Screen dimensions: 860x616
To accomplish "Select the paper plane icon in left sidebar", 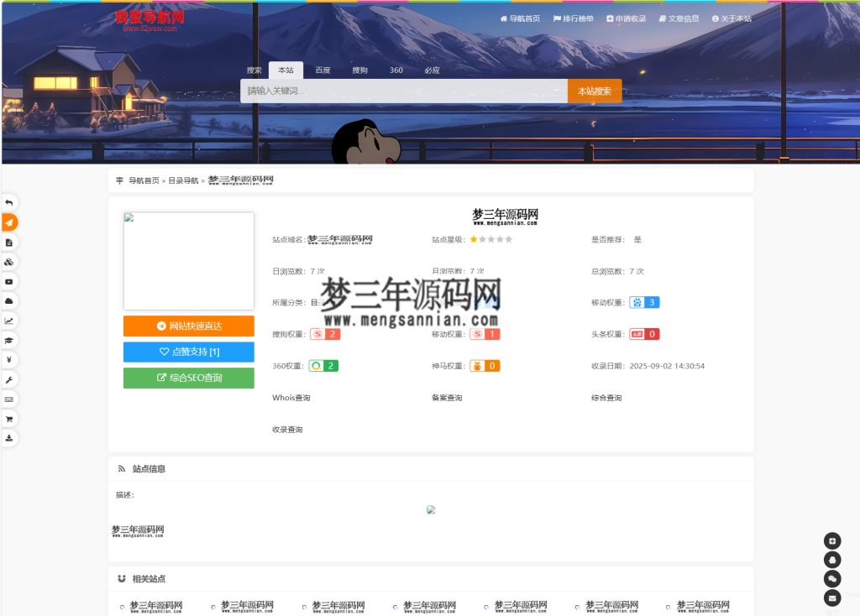I will click(9, 222).
